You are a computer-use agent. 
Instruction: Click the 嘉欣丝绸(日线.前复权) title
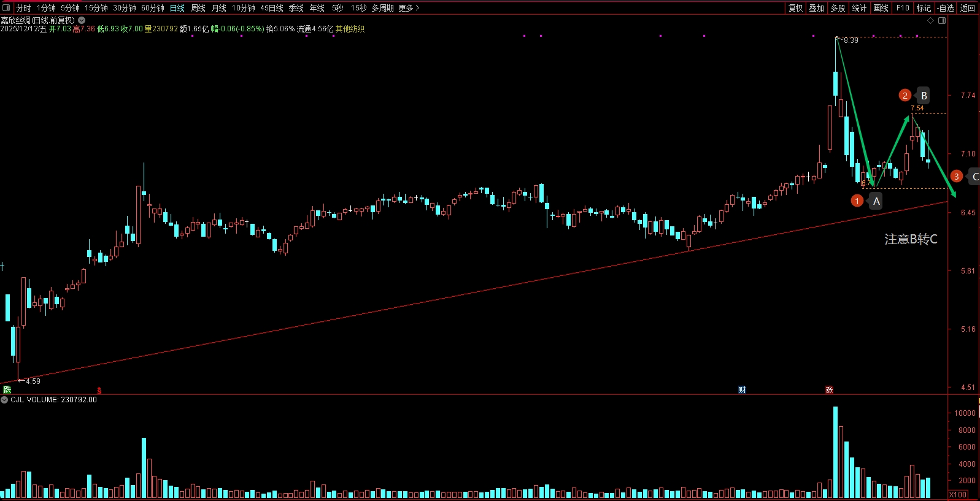click(37, 20)
